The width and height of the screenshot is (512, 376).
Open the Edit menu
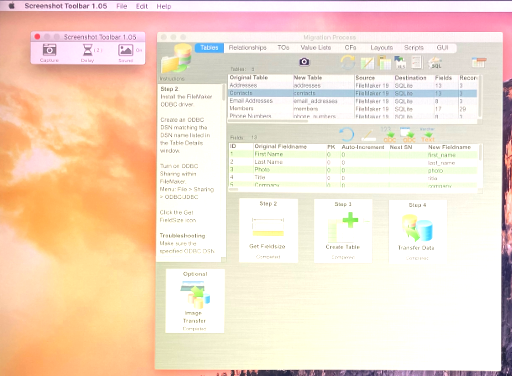point(142,6)
